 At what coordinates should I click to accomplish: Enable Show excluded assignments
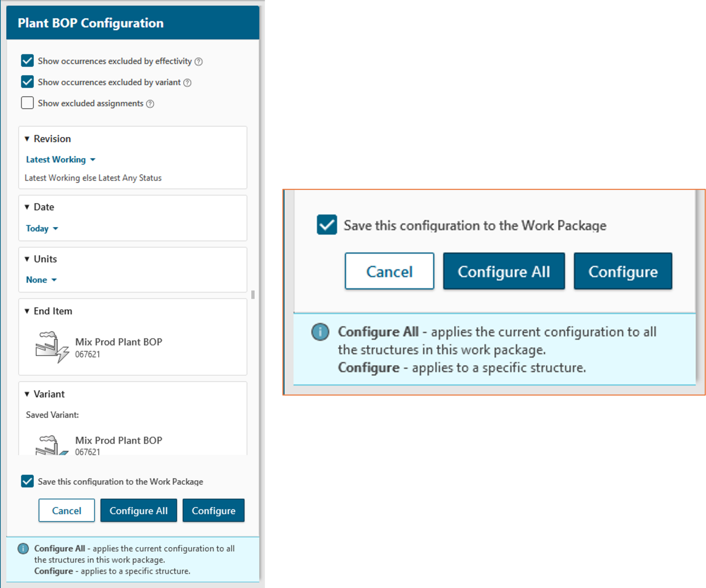[27, 103]
